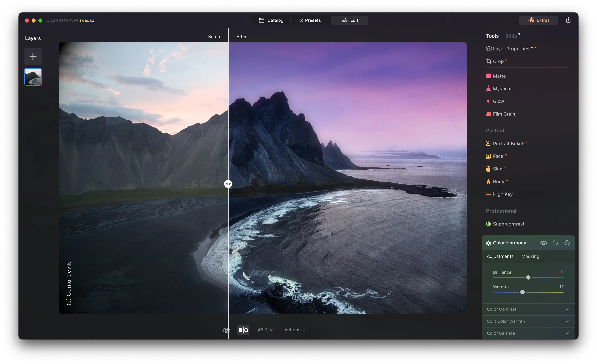Click the Warmth slider handle
The width and height of the screenshot is (597, 364).
click(522, 292)
